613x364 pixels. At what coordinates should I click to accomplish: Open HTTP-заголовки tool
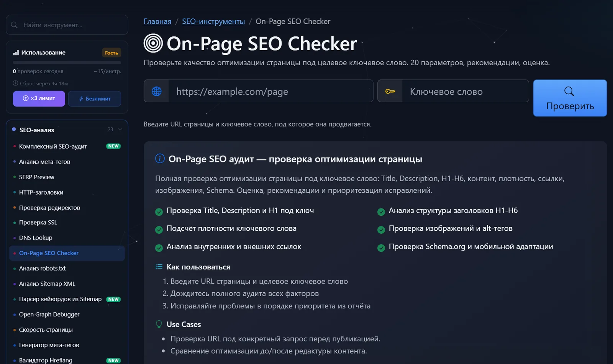(x=67, y=192)
